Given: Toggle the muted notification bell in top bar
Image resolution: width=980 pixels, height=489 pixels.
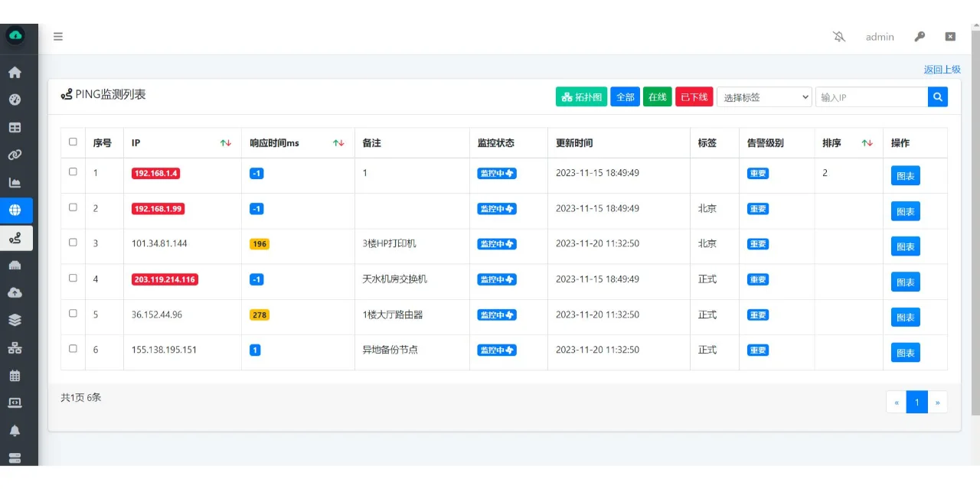Looking at the screenshot, I should pyautogui.click(x=838, y=36).
